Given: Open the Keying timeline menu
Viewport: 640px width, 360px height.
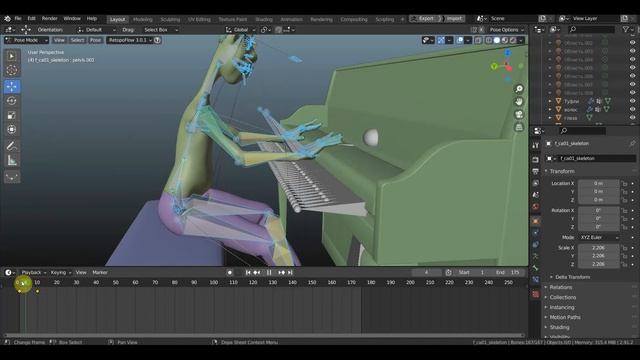Looking at the screenshot, I should coord(60,273).
